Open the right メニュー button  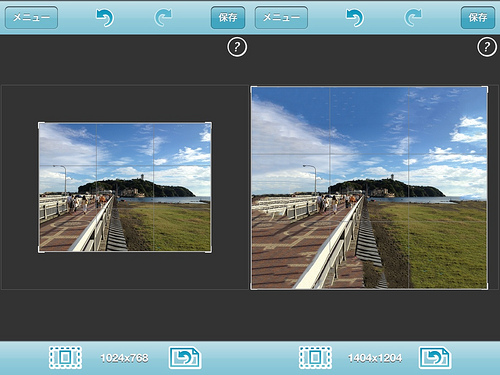(281, 17)
